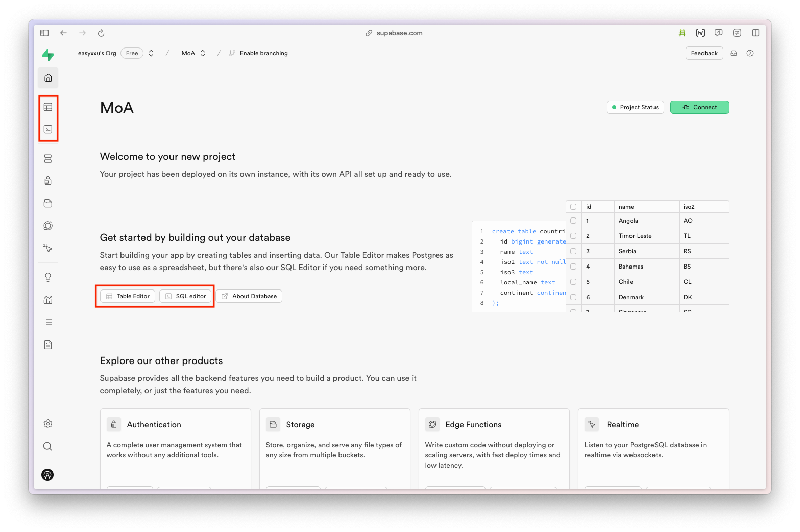The height and width of the screenshot is (532, 800).
Task: Go forward with the browser forward arrow
Action: 82,33
